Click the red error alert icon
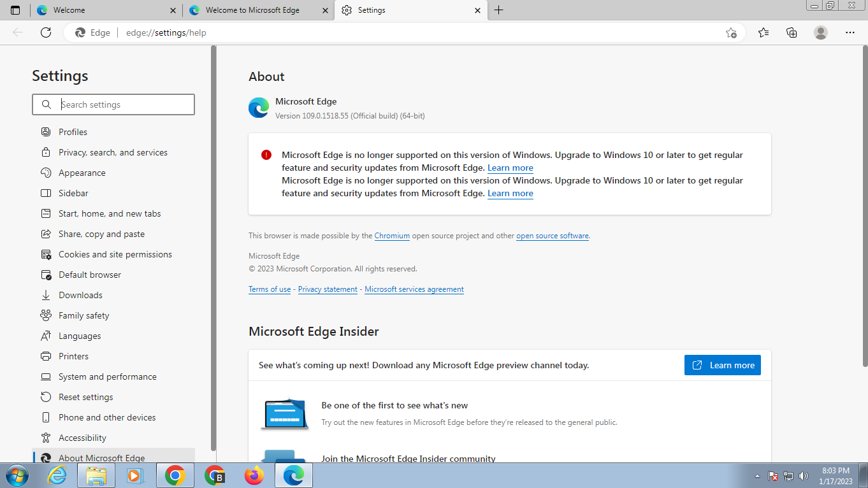 [266, 155]
